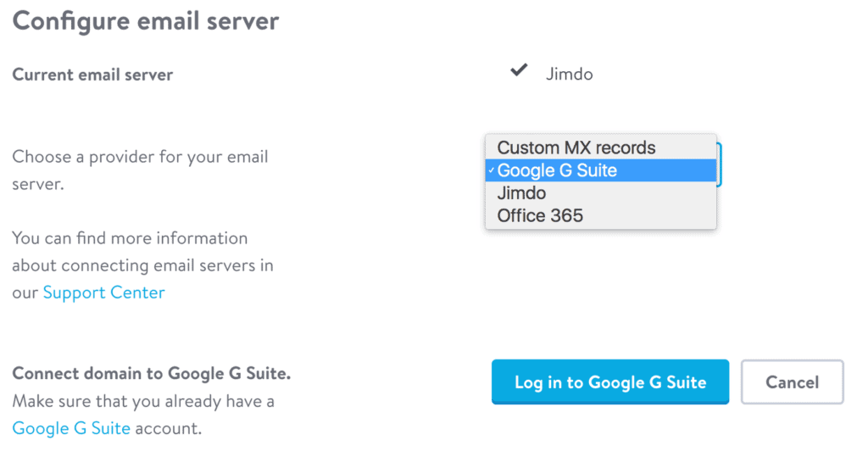Click the Configure email server heading
The height and width of the screenshot is (451, 868).
[x=146, y=21]
